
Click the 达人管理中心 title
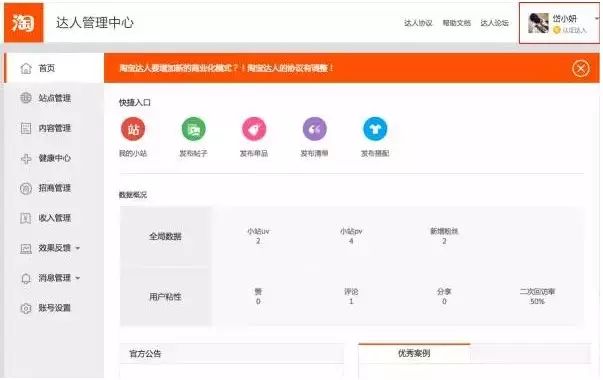95,23
